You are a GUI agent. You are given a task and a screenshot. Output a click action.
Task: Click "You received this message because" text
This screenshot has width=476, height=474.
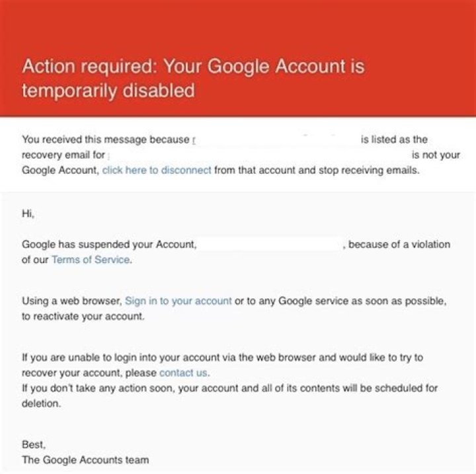105,139
